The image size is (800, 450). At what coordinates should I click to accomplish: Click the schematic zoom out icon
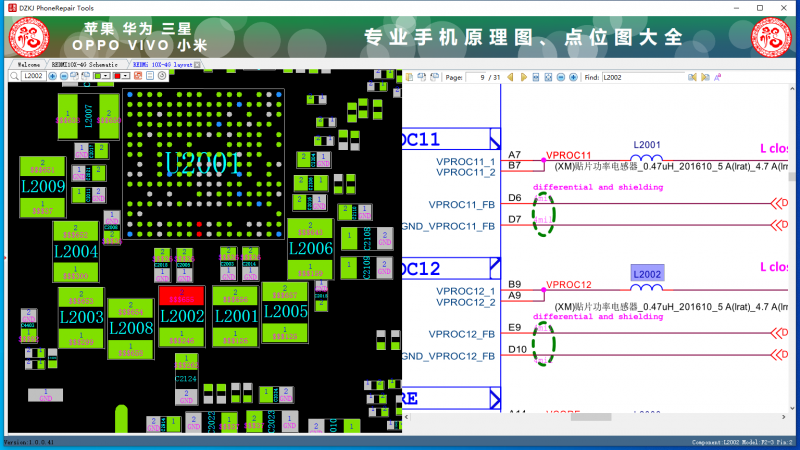pyautogui.click(x=561, y=77)
